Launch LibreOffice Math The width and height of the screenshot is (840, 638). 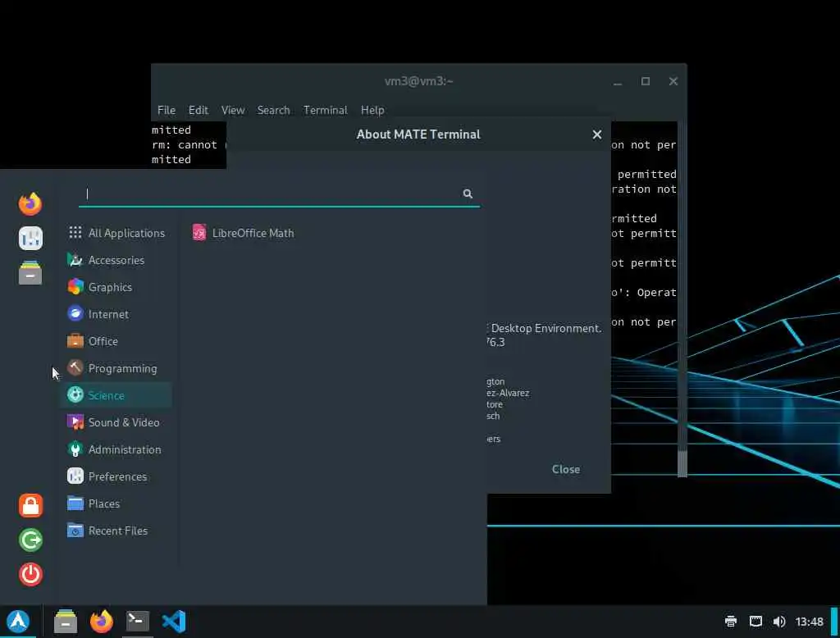click(243, 233)
